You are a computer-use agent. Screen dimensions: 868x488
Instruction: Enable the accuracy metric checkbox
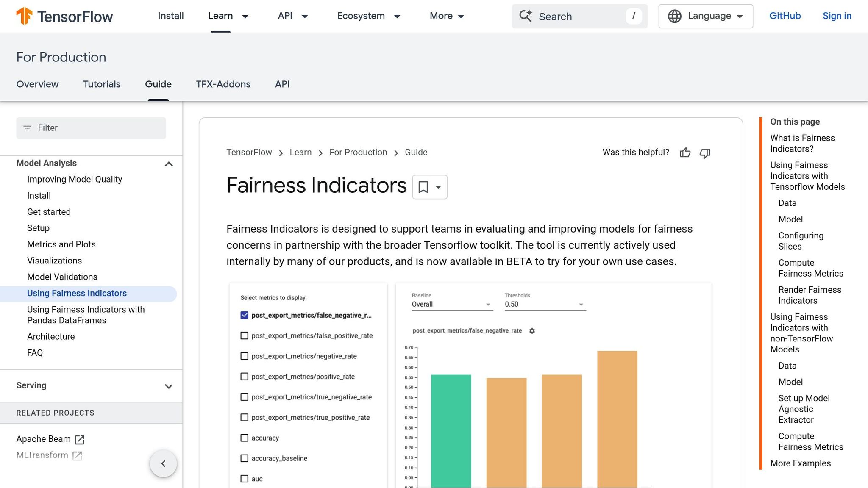pos(244,438)
